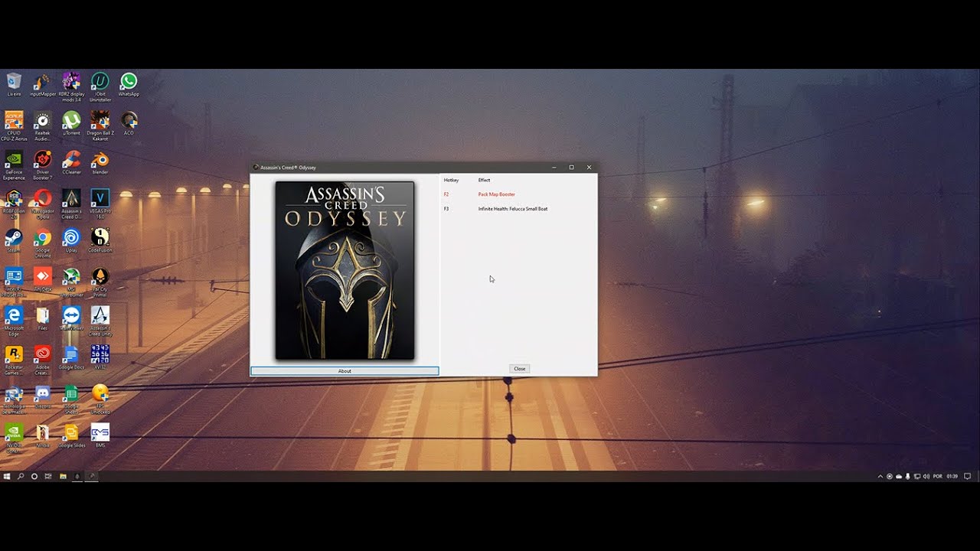Show hidden system tray icons
The image size is (980, 551).
pos(880,476)
